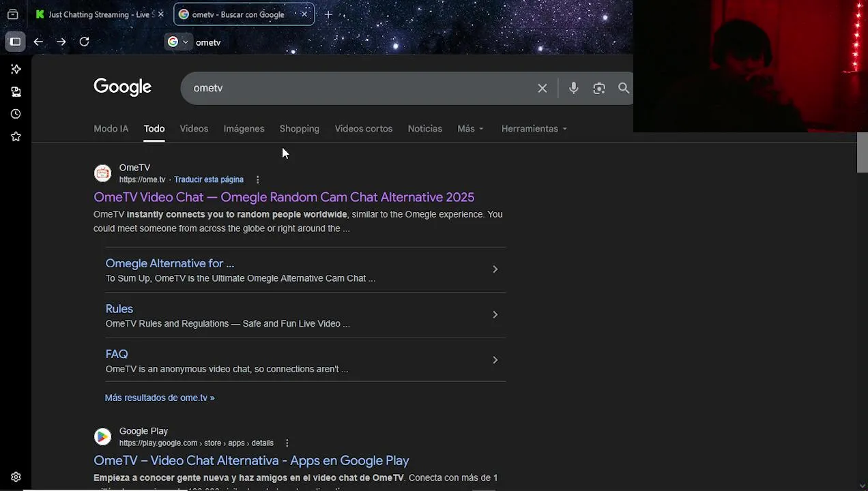Image resolution: width=868 pixels, height=491 pixels.
Task: Click the https://ome.tv URL text
Action: (x=142, y=180)
